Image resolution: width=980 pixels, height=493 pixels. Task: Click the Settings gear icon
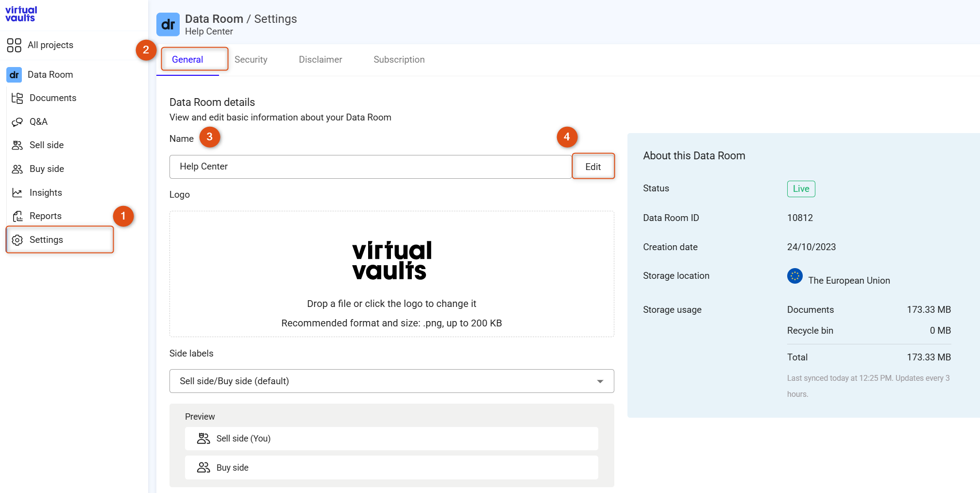pyautogui.click(x=17, y=240)
